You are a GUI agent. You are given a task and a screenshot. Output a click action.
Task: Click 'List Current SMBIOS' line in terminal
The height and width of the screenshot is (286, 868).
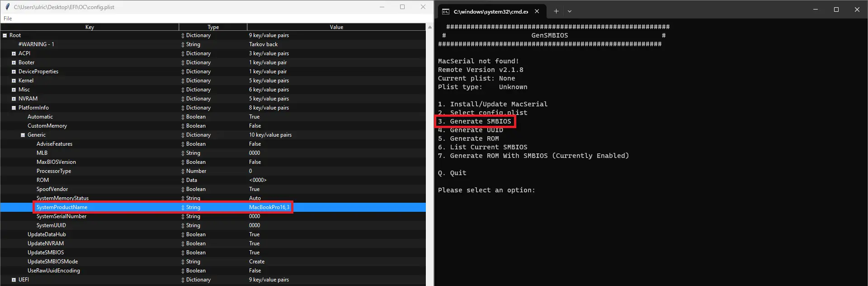pyautogui.click(x=482, y=147)
